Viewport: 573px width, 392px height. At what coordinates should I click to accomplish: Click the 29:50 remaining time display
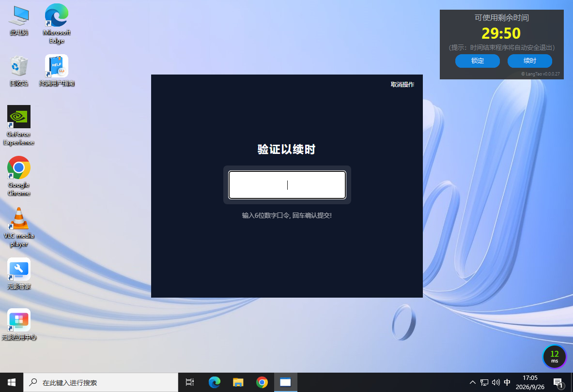tap(501, 33)
